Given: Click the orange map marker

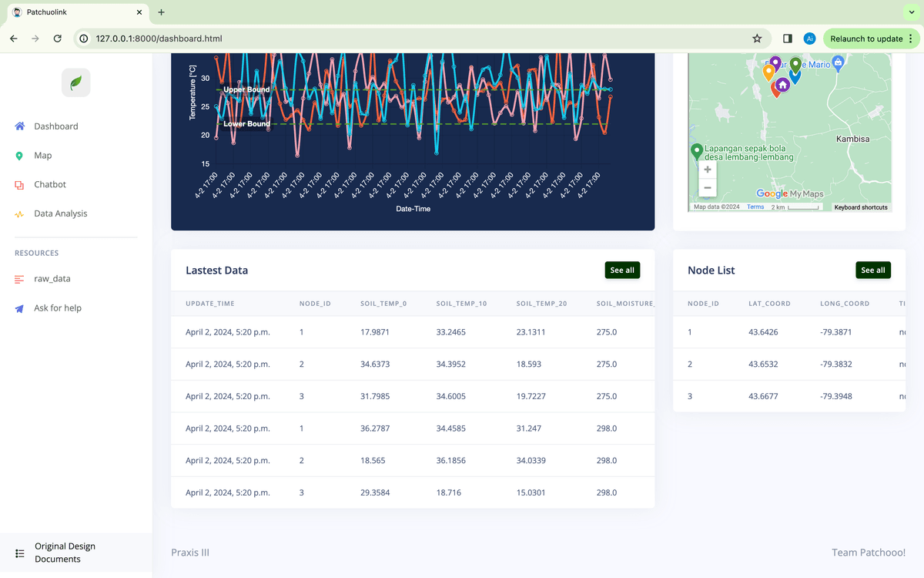Looking at the screenshot, I should (x=768, y=72).
